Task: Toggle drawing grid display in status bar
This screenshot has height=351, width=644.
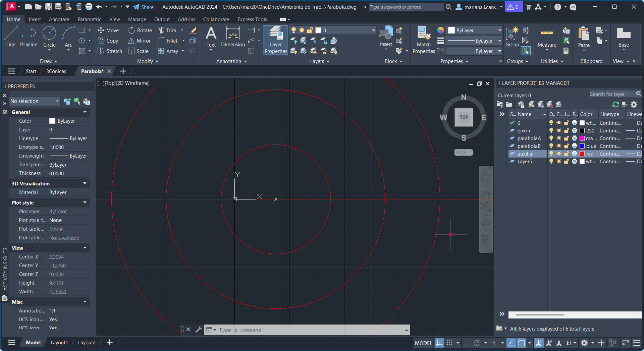Action: click(x=439, y=343)
